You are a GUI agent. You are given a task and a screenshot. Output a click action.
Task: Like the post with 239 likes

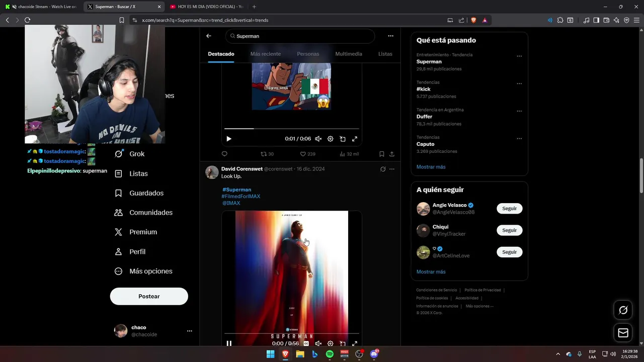pos(307,154)
